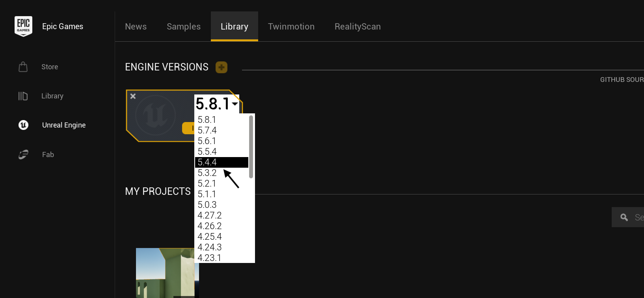This screenshot has height=298, width=644.
Task: Click the yellow install button on the engine card
Action: coord(188,128)
